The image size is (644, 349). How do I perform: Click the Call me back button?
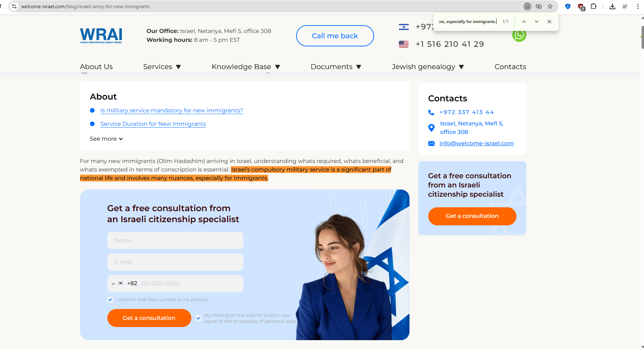[x=335, y=36]
